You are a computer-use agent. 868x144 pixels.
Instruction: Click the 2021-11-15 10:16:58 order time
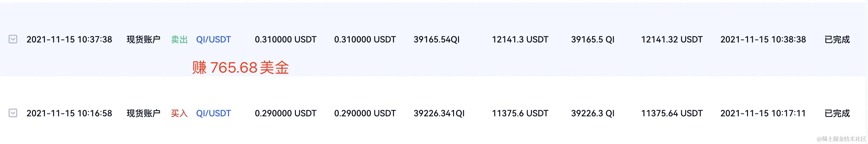click(69, 113)
